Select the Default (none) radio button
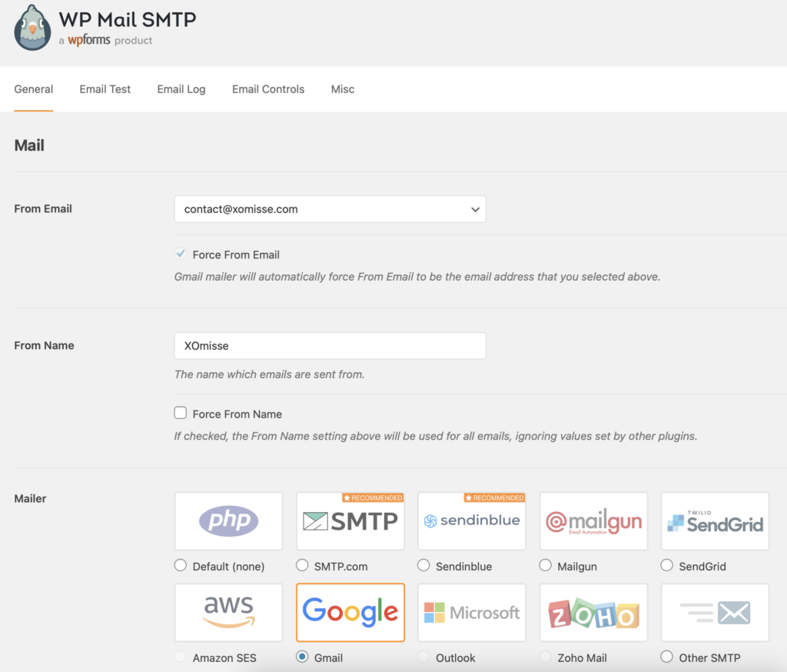This screenshot has height=672, width=787. [x=180, y=565]
